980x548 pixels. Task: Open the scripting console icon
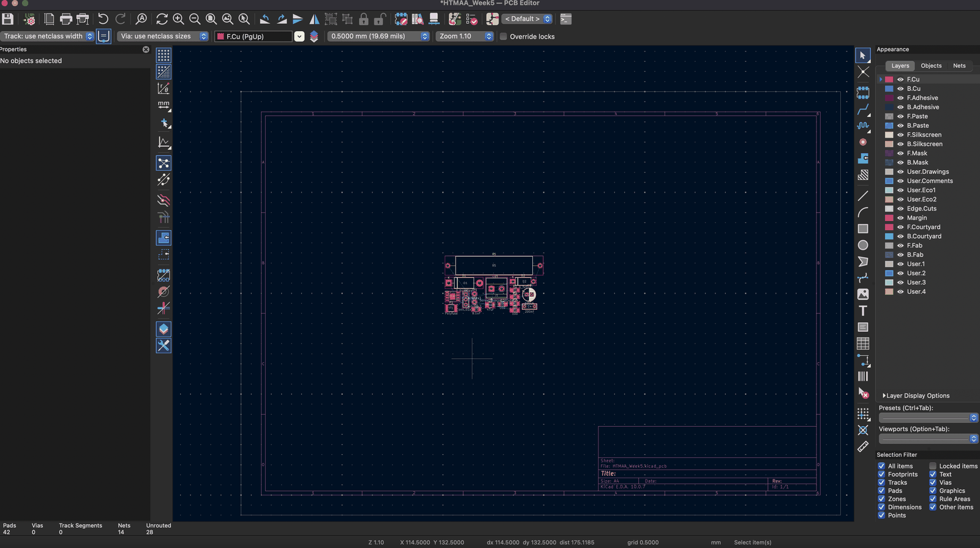pos(566,19)
